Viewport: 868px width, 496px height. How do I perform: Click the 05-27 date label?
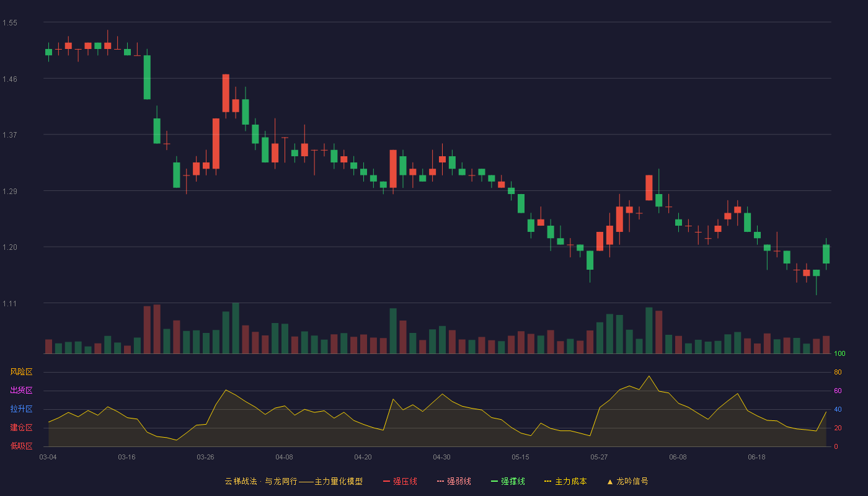[x=599, y=457]
